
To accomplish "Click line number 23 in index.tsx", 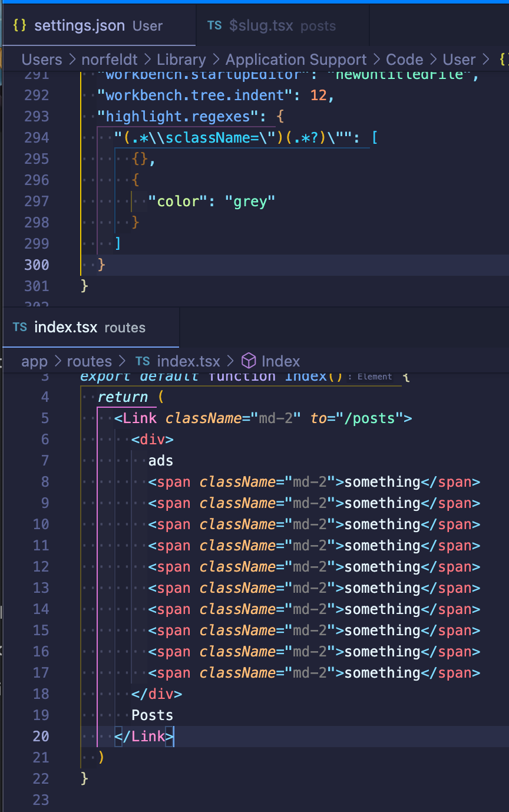I will coord(41,800).
